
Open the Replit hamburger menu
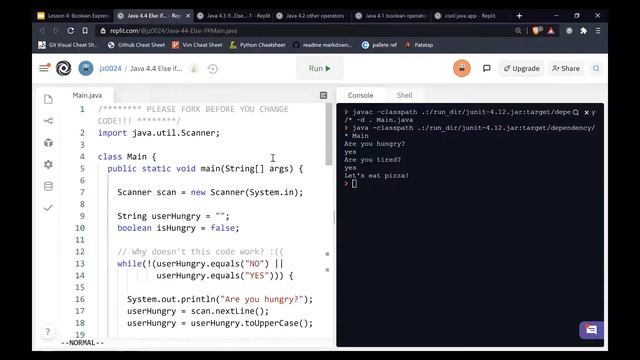(x=44, y=68)
